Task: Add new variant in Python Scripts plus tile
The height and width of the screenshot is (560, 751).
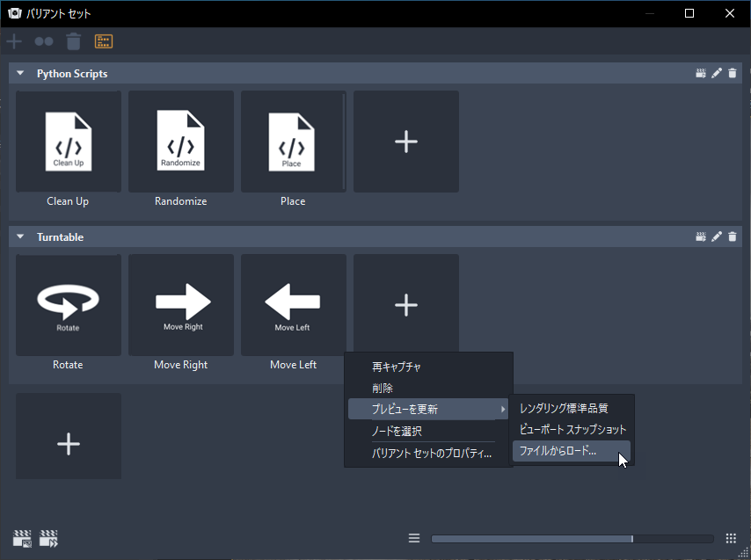Action: [x=406, y=142]
